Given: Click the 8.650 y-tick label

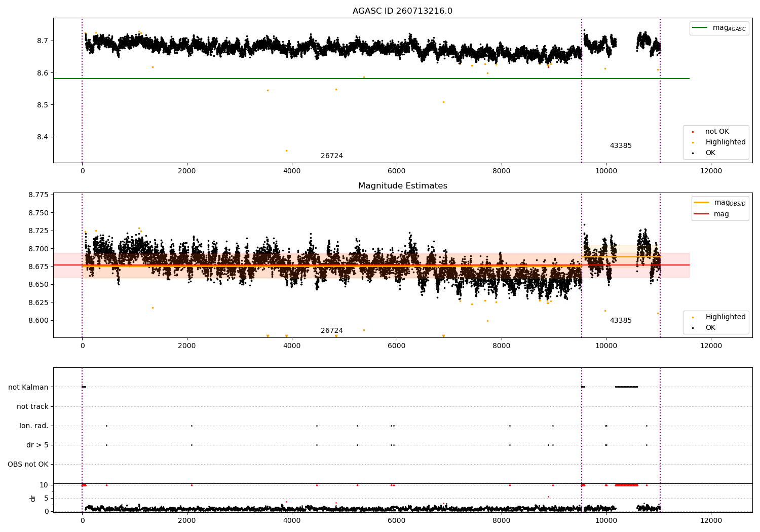Looking at the screenshot, I should coord(39,285).
